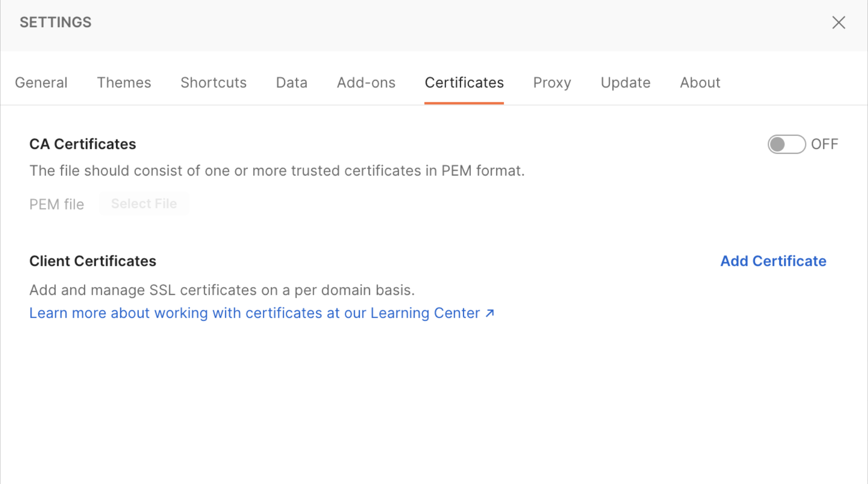Close the Settings dialog
Image resolution: width=868 pixels, height=484 pixels.
click(838, 22)
